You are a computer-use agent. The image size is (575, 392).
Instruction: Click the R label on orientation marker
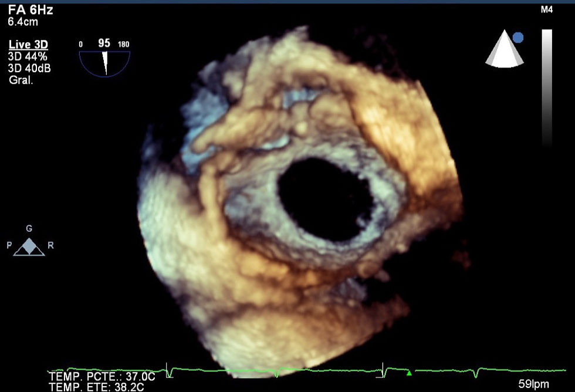pyautogui.click(x=50, y=245)
